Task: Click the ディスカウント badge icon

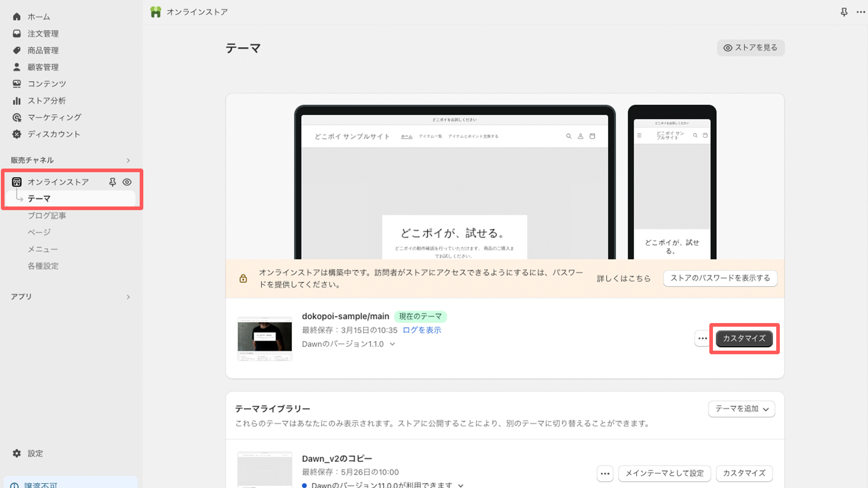Action: click(x=17, y=134)
